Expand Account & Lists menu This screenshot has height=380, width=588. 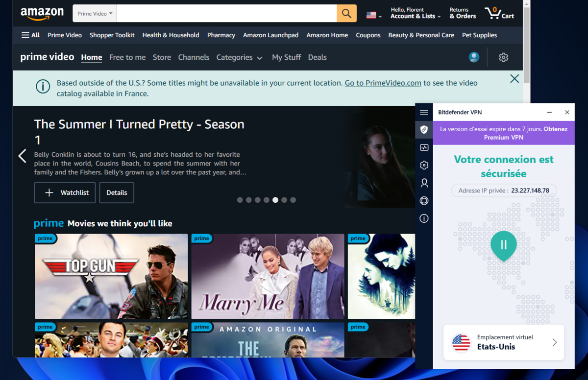(416, 13)
